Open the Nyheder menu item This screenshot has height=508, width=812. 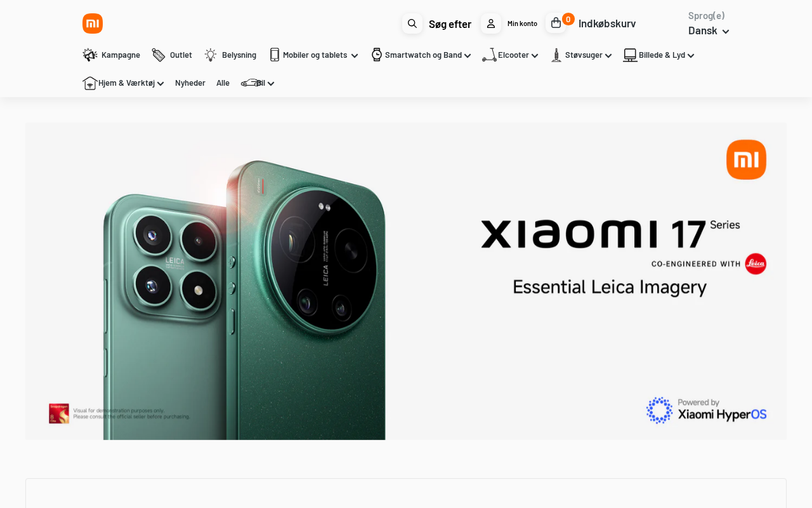190,83
